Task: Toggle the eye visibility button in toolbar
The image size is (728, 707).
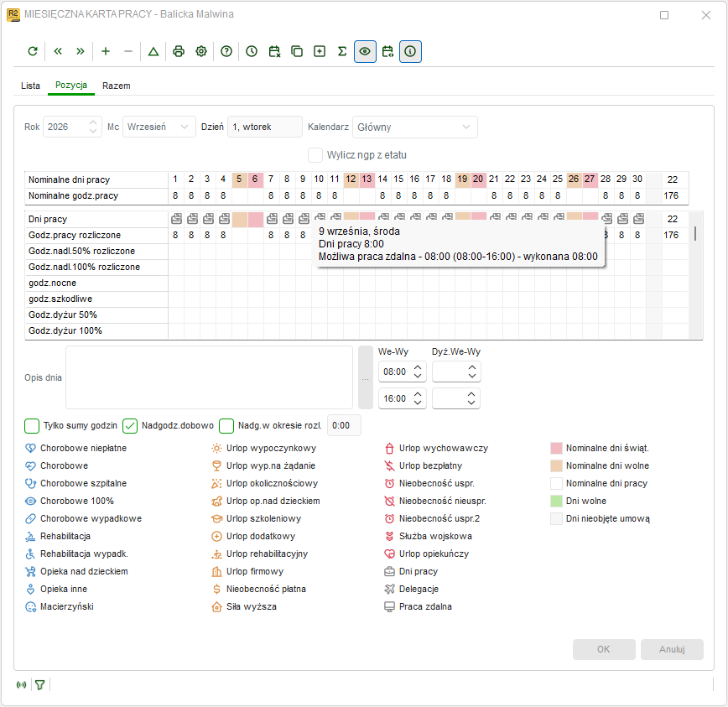Action: click(x=365, y=51)
